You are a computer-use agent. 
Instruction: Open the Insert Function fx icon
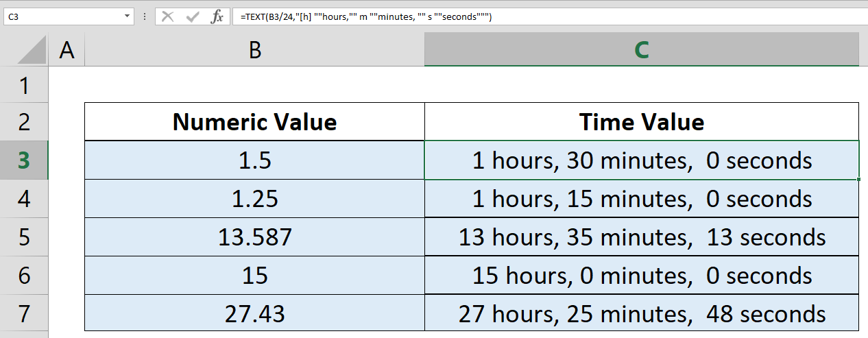click(x=217, y=16)
